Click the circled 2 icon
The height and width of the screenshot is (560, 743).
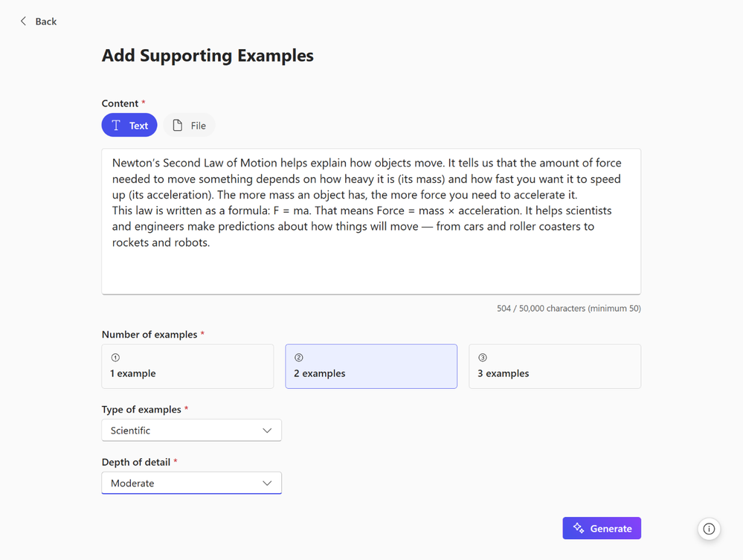299,358
